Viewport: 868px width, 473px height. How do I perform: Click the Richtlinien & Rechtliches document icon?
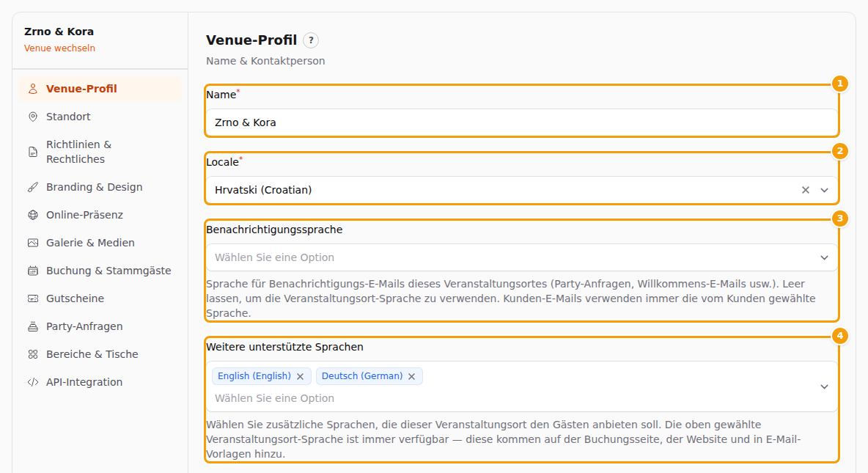click(33, 152)
